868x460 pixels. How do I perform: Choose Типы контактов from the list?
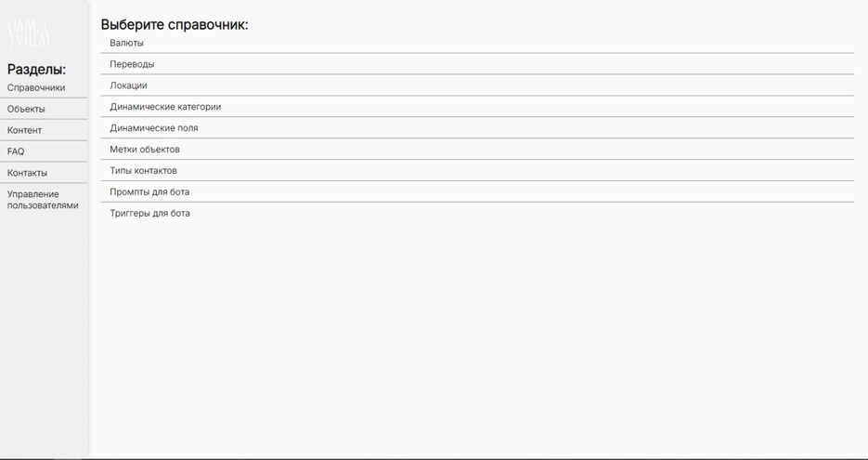coord(143,171)
